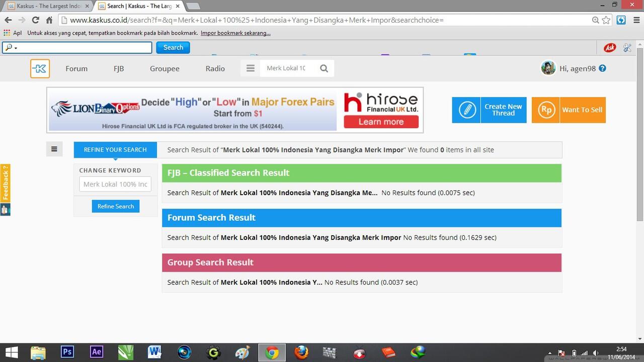Click the Ask logo icon
Screen dimensions: 644x362
coord(610,47)
